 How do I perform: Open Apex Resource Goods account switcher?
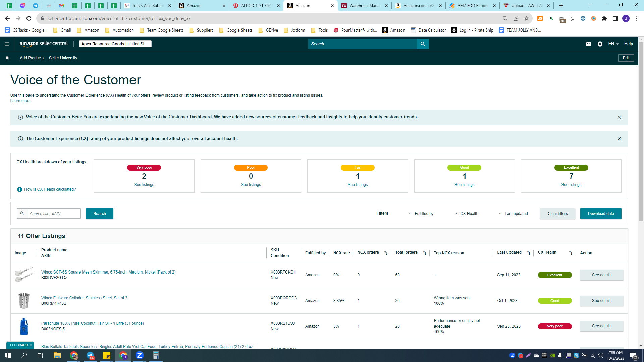(115, 44)
